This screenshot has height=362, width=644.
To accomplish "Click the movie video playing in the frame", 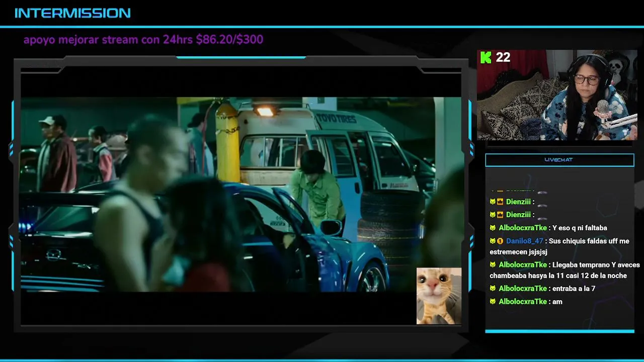I will click(241, 195).
